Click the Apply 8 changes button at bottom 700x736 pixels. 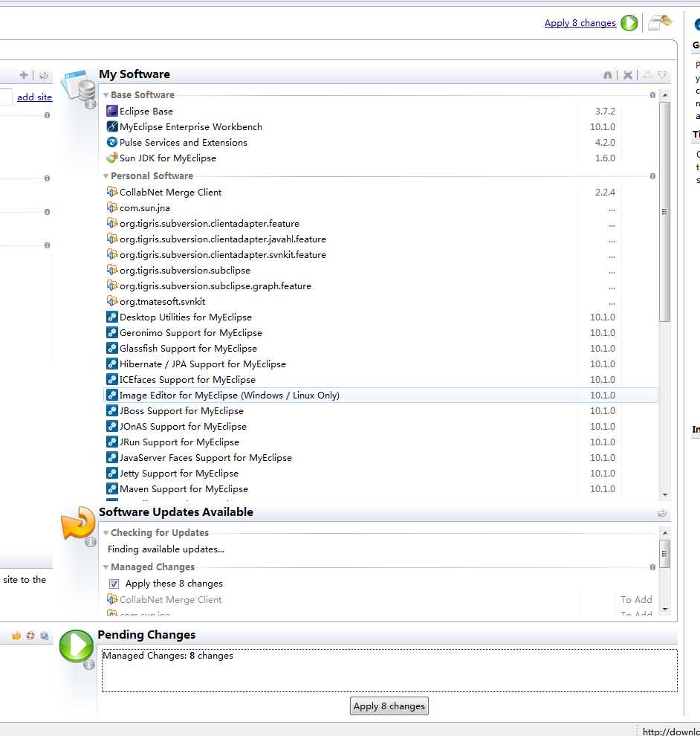tap(389, 706)
